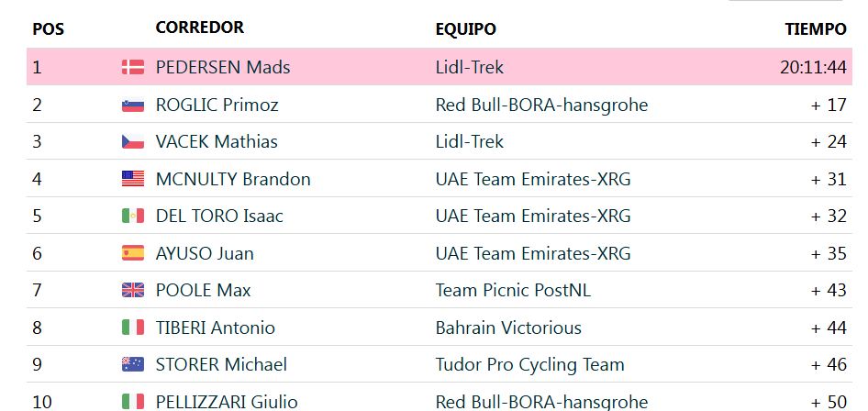This screenshot has width=868, height=411.
Task: Open rider PEDERSEN Mads profile
Action: coord(223,67)
